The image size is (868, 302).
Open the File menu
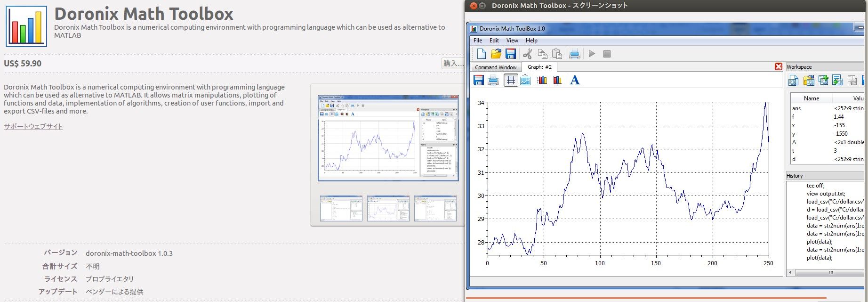(478, 41)
